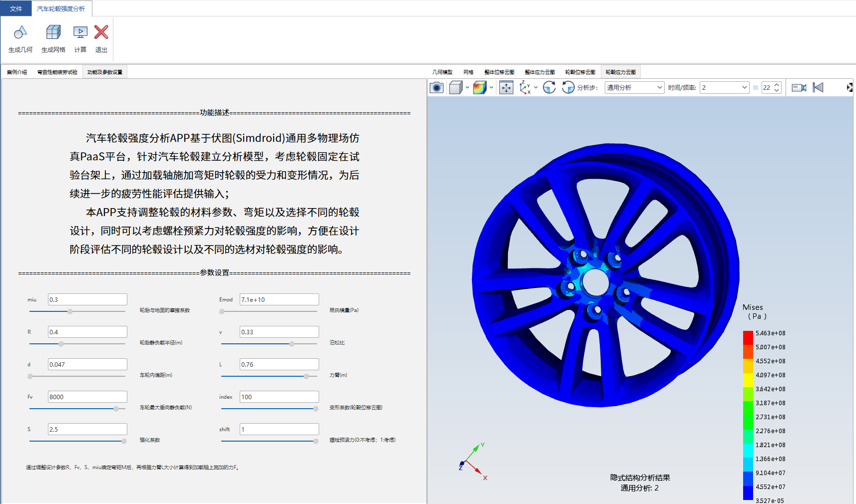Click the 生成几何 (generate geometry) icon

(x=20, y=32)
